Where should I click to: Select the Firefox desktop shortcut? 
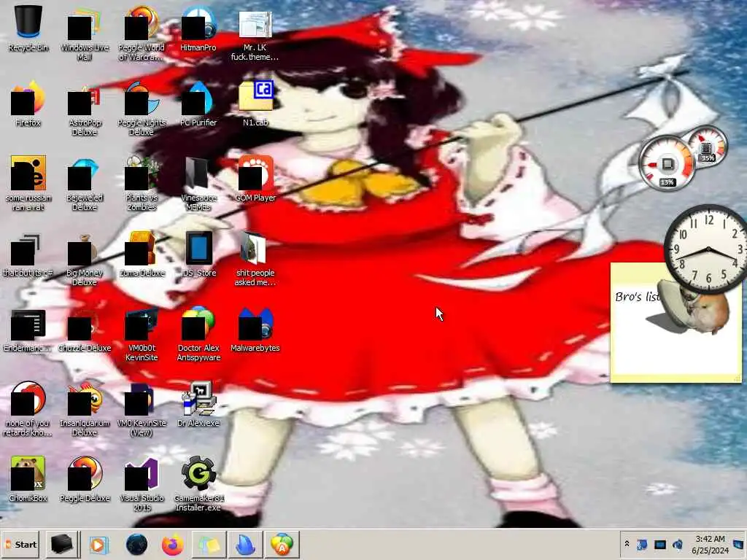tap(28, 104)
